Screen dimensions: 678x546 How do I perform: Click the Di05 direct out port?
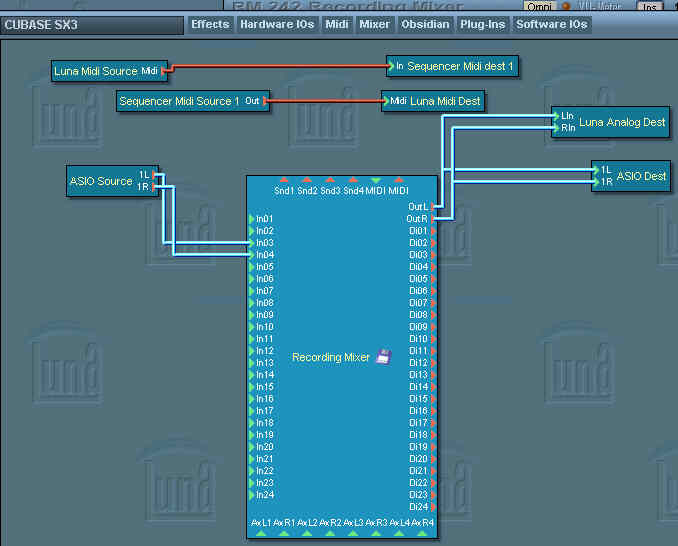pyautogui.click(x=433, y=279)
